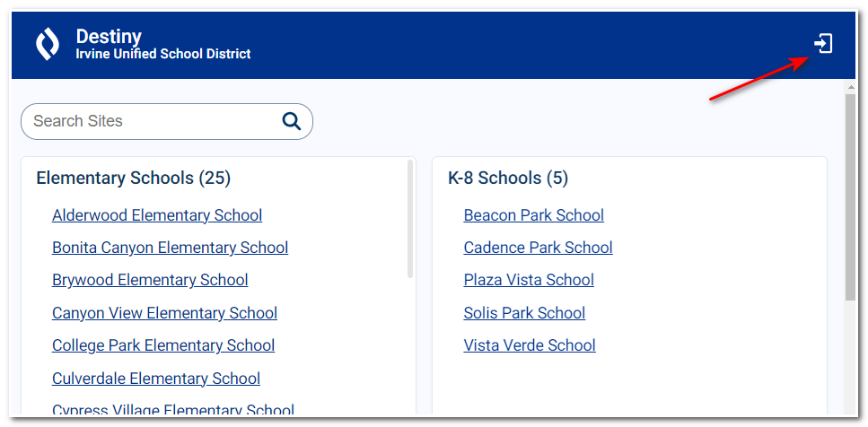Open Canyon View Elementary School

click(164, 313)
